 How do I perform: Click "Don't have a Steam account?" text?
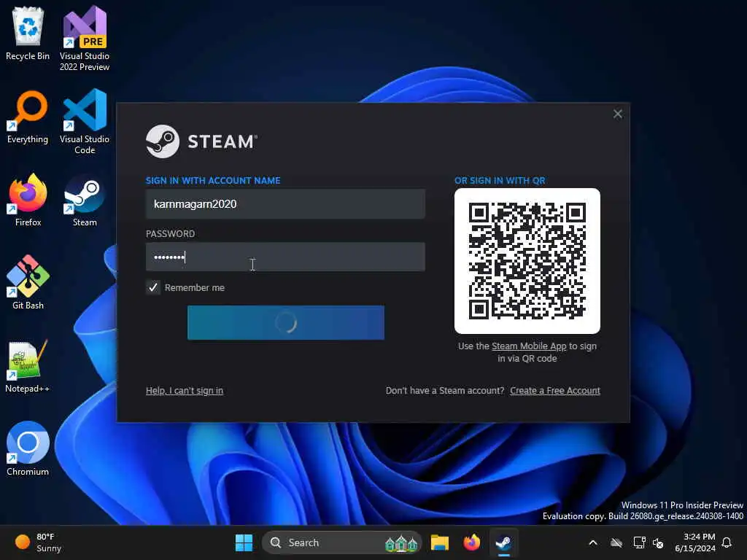click(x=445, y=391)
